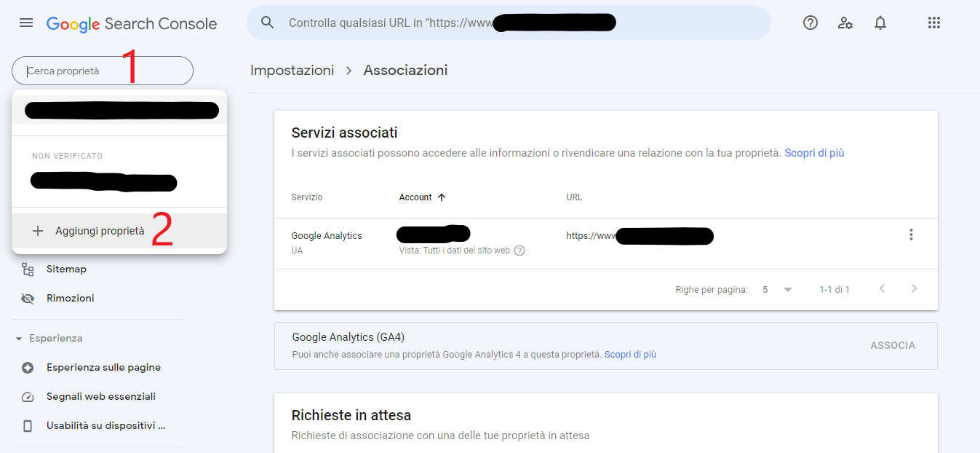Image resolution: width=980 pixels, height=453 pixels.
Task: Click the help icon next to Vista text
Action: tap(519, 251)
